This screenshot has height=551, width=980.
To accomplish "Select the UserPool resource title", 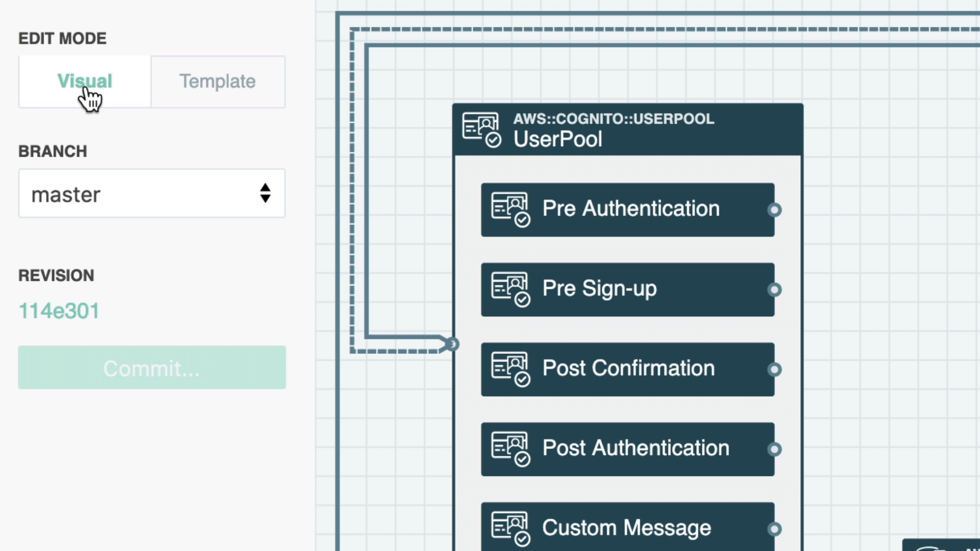I will coord(558,139).
